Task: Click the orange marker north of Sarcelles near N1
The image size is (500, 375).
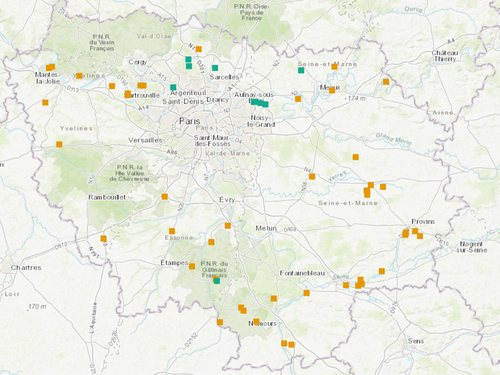Action: (199, 49)
